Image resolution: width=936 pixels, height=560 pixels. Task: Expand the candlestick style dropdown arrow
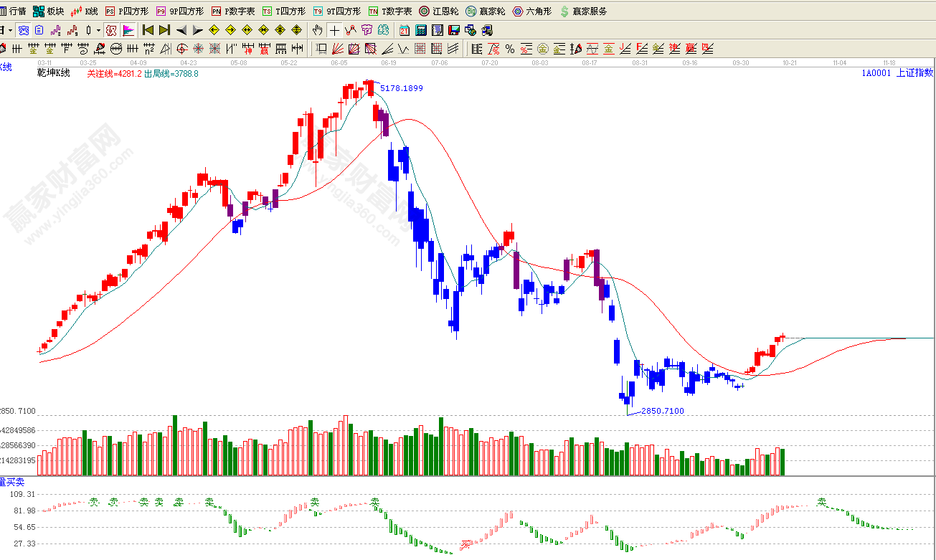(99, 30)
